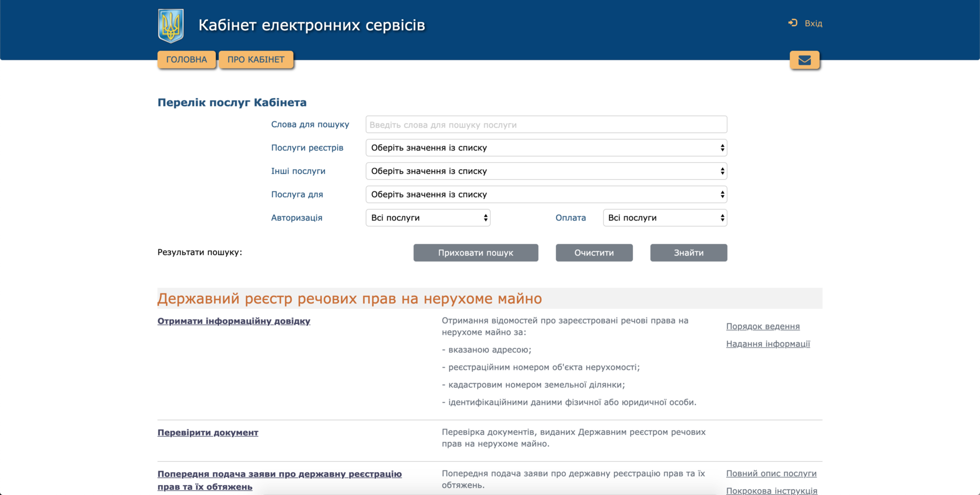Open the Оплата dropdown

(665, 218)
